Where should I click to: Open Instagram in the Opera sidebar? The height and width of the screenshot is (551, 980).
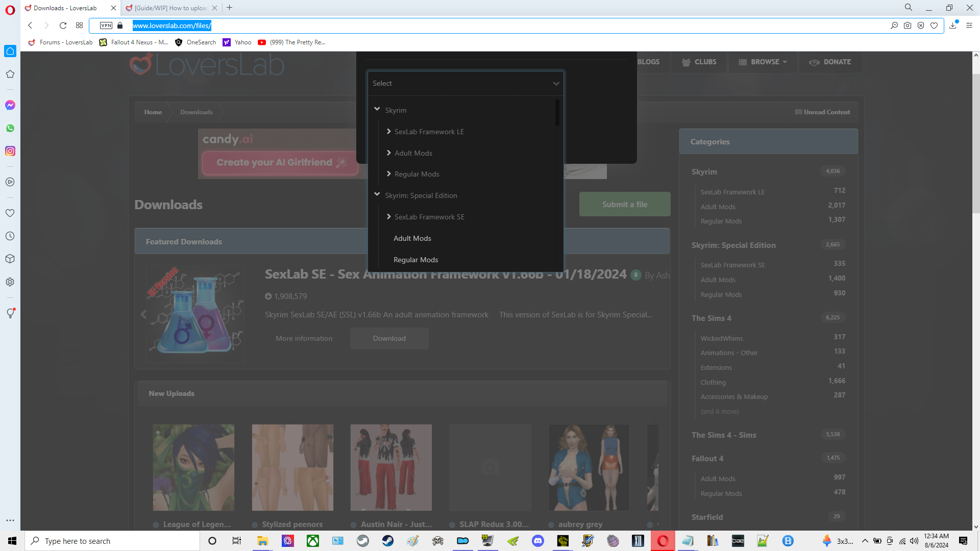[x=10, y=151]
